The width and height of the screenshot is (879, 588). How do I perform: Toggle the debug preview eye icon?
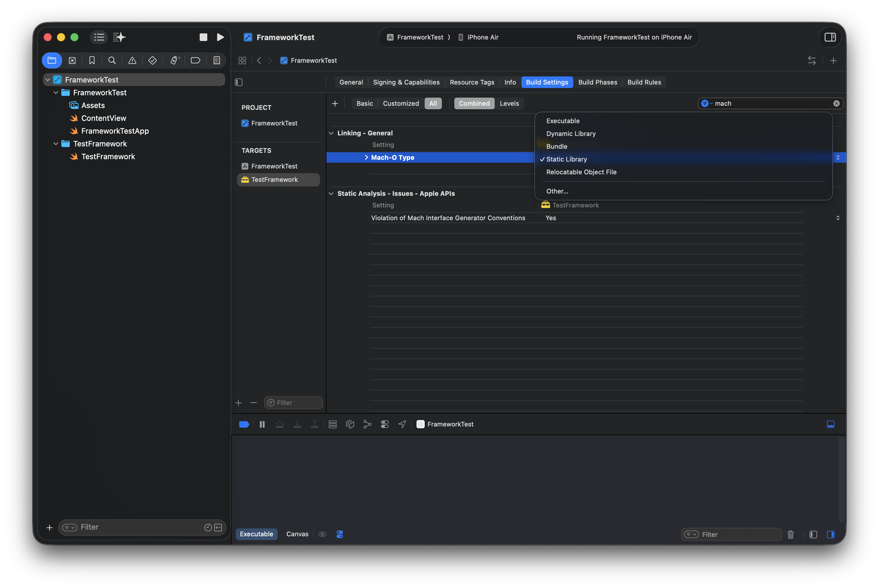322,534
